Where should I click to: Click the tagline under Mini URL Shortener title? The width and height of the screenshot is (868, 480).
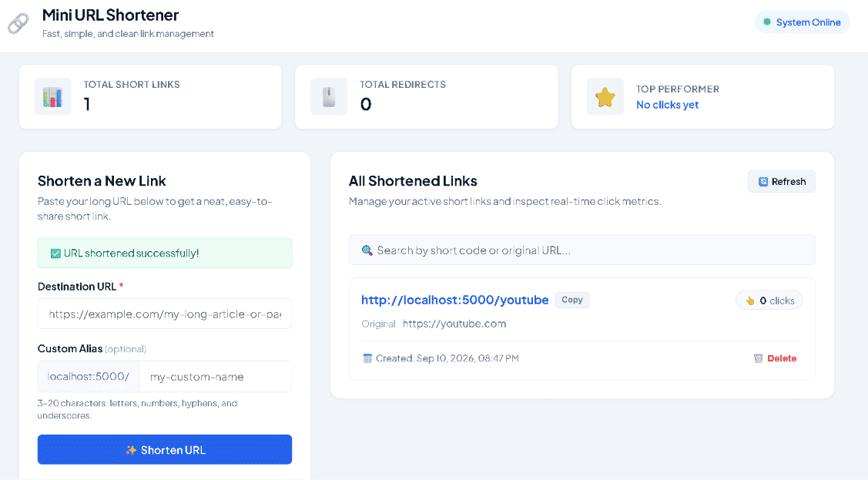pos(128,34)
